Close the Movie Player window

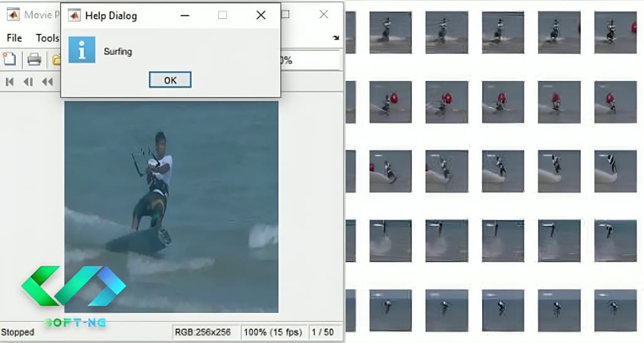click(x=324, y=14)
